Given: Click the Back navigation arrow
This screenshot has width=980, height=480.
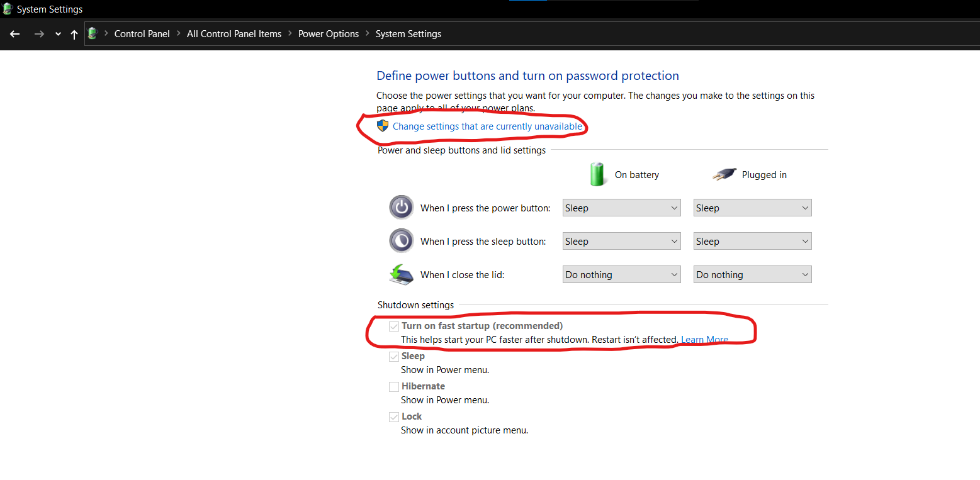Looking at the screenshot, I should (x=15, y=34).
